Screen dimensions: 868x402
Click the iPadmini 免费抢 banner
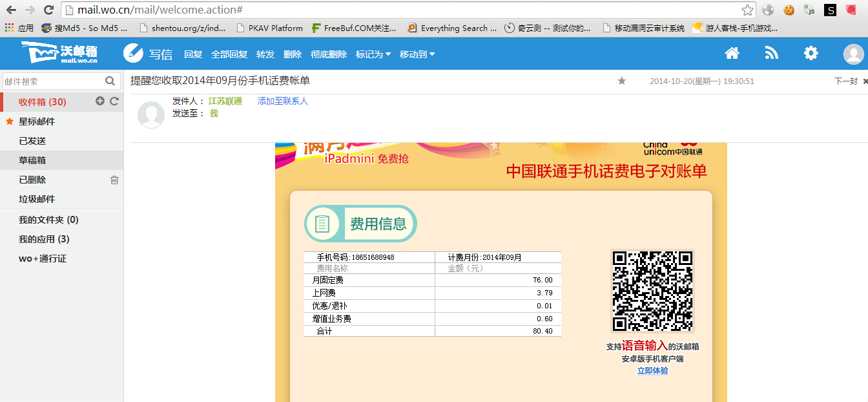[366, 158]
